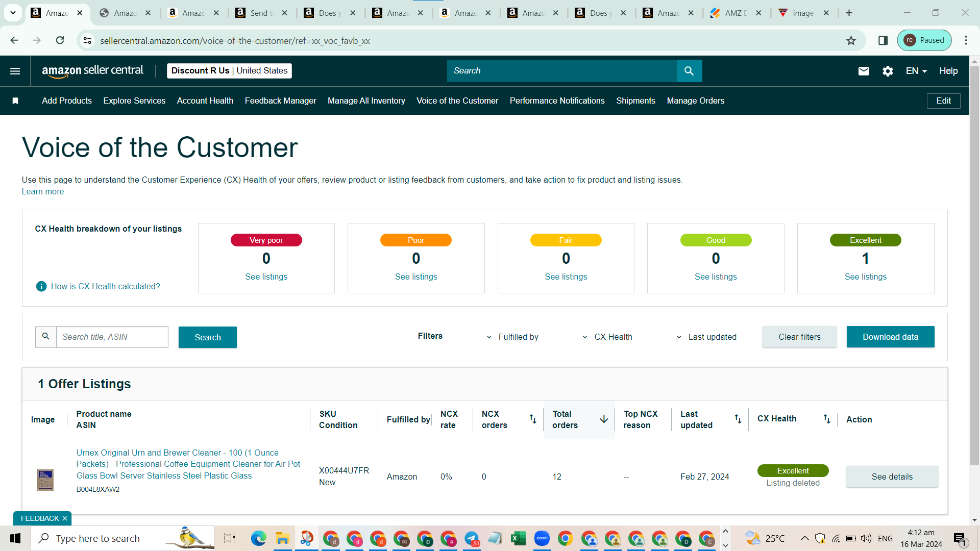Open How is CX Health calculated link
The width and height of the screenshot is (980, 551).
click(x=105, y=287)
